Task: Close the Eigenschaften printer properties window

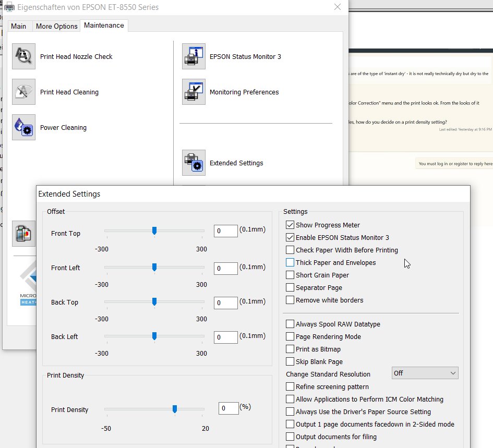Action: [338, 7]
